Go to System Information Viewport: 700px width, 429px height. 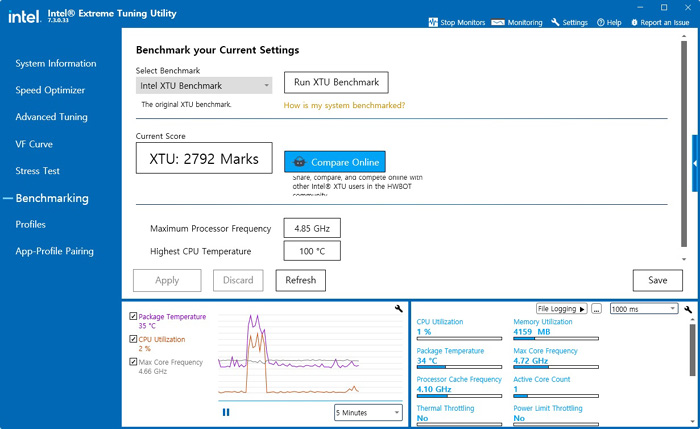(56, 63)
